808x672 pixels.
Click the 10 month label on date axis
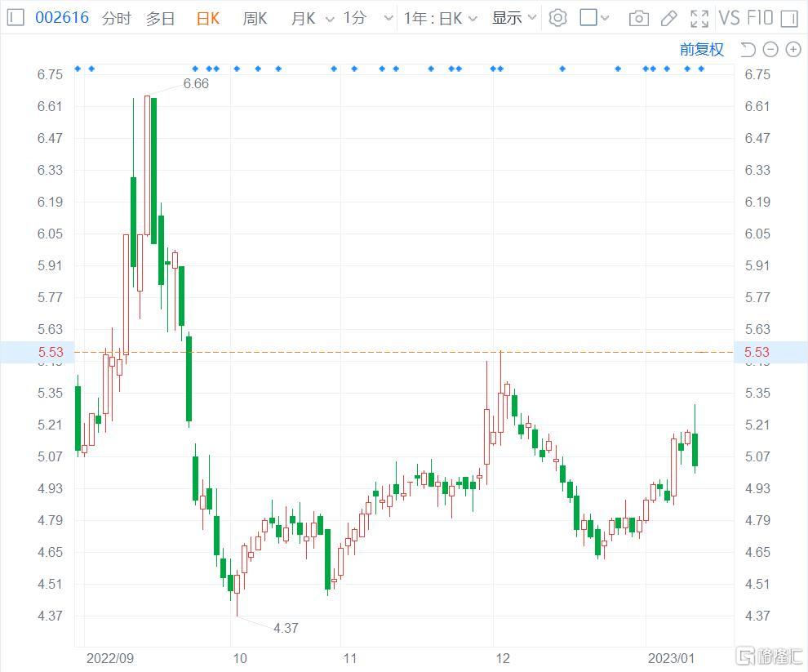coord(240,659)
